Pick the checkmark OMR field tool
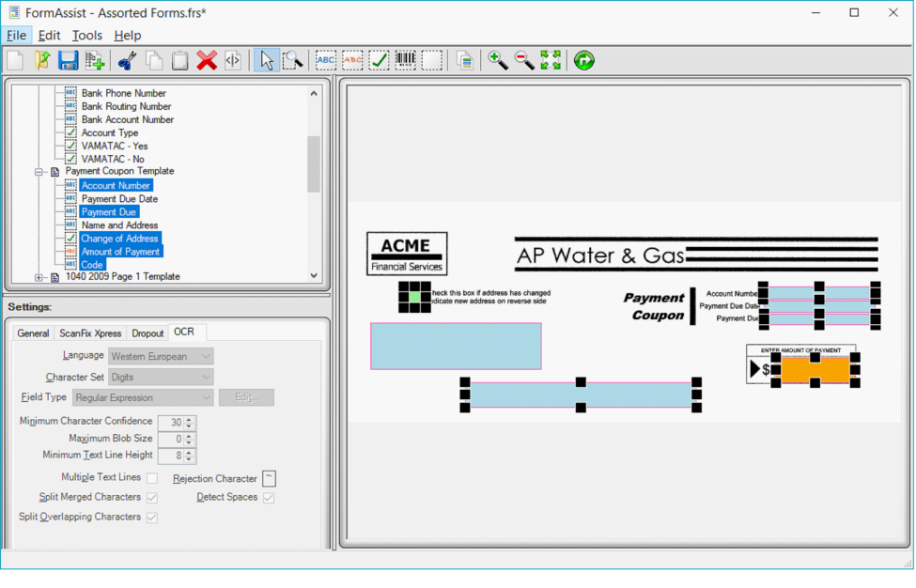Image resolution: width=916 pixels, height=588 pixels. click(379, 61)
